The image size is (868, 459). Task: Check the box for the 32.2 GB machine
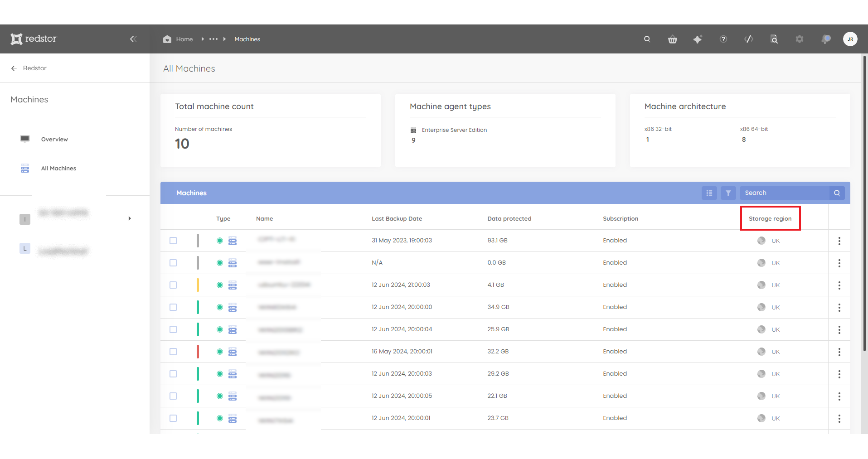[x=173, y=352]
